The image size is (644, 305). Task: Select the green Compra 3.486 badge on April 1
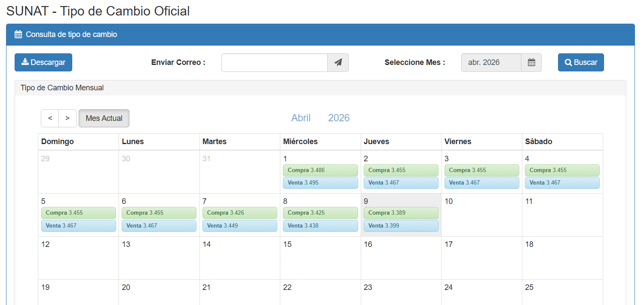coord(320,170)
